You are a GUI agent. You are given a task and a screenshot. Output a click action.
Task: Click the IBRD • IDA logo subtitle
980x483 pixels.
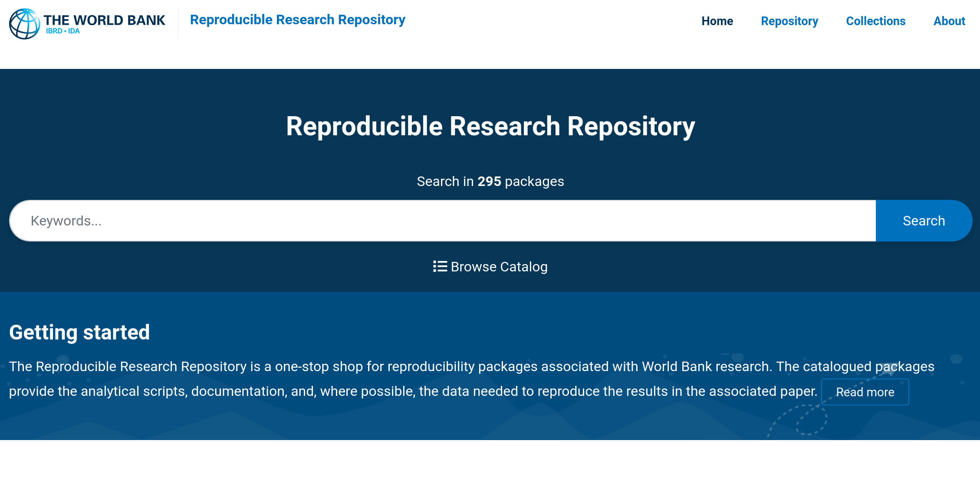click(62, 31)
